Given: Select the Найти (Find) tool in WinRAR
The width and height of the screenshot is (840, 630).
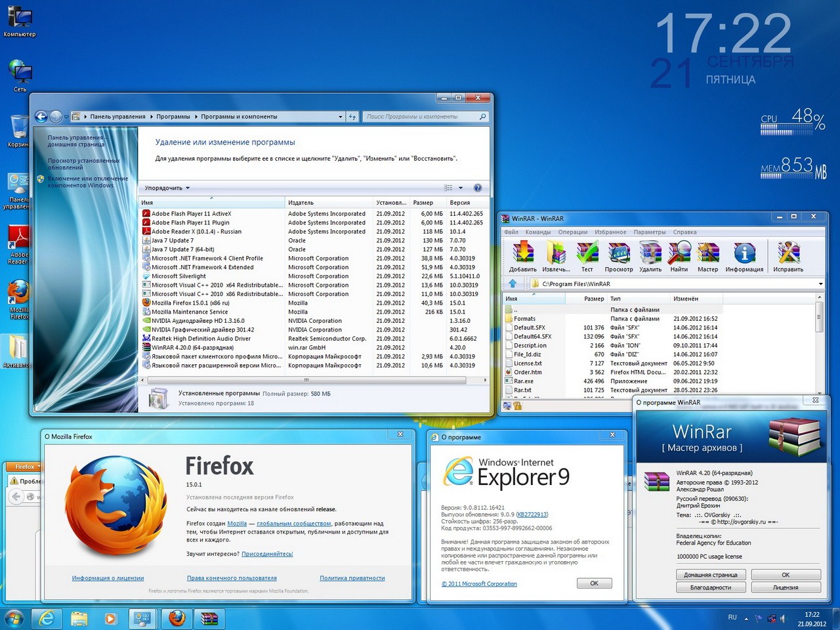Looking at the screenshot, I should coord(679,256).
